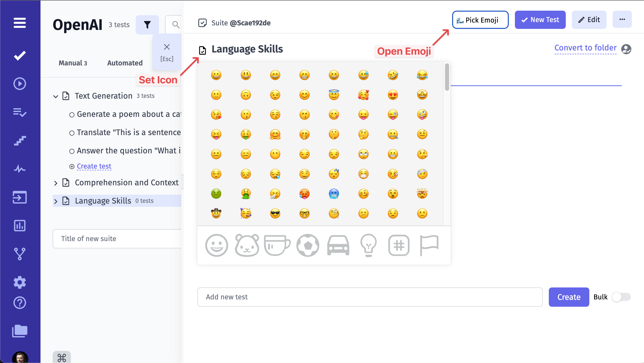This screenshot has width=644, height=363.
Task: Click the Convert to folder link
Action: [x=585, y=48]
